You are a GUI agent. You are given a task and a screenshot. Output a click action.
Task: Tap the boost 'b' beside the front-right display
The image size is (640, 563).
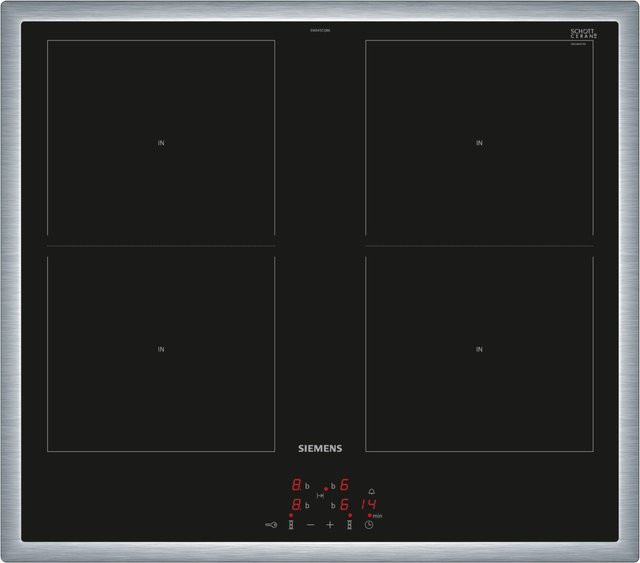coord(333,506)
